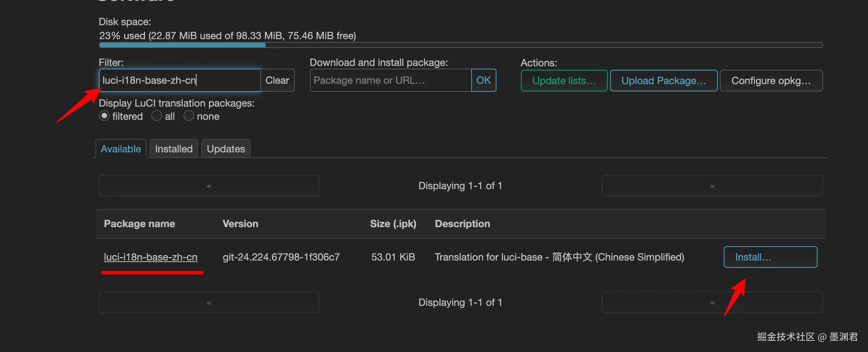Switch to the Updates tab
Screen dimensions: 868x352
[x=226, y=149]
